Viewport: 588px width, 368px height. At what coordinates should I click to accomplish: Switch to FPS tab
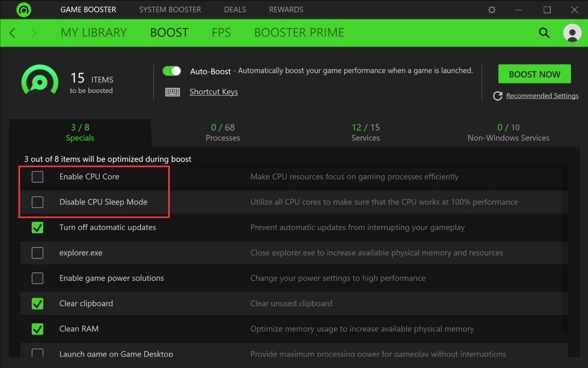pyautogui.click(x=221, y=33)
